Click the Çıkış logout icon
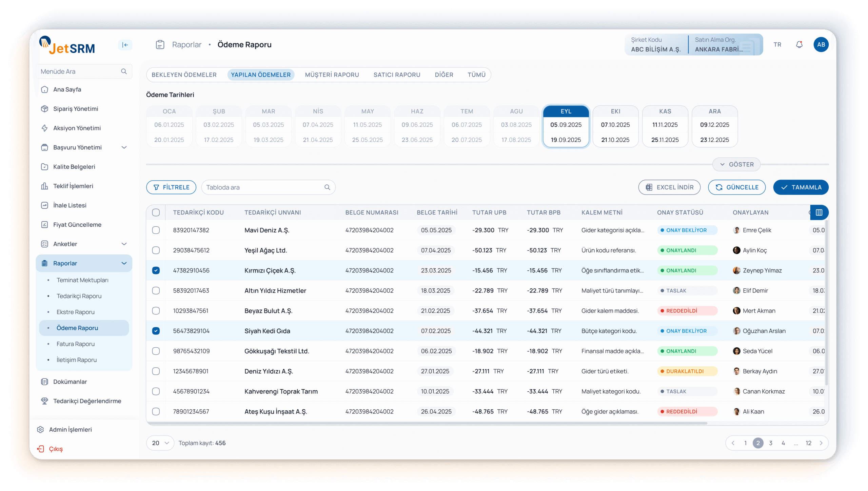The height and width of the screenshot is (491, 868). [x=41, y=449]
